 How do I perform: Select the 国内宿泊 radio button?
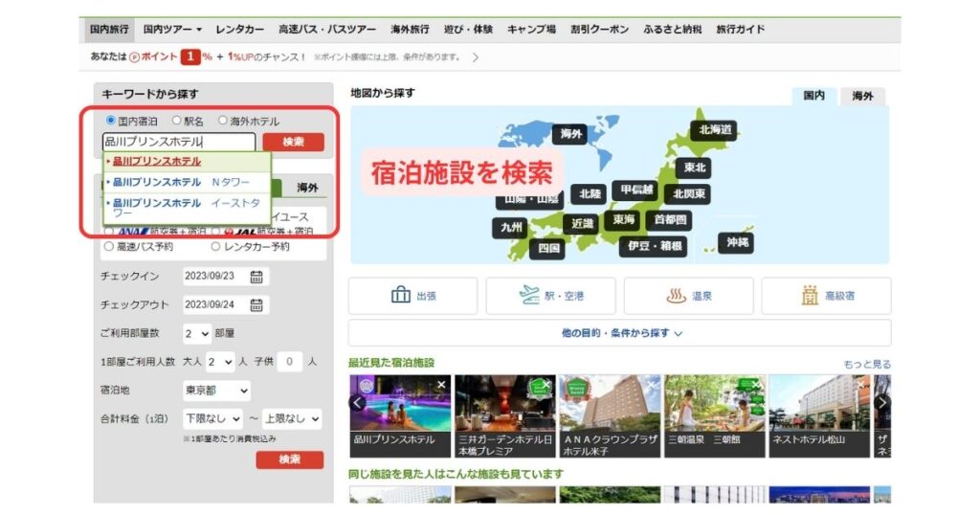[x=111, y=120]
